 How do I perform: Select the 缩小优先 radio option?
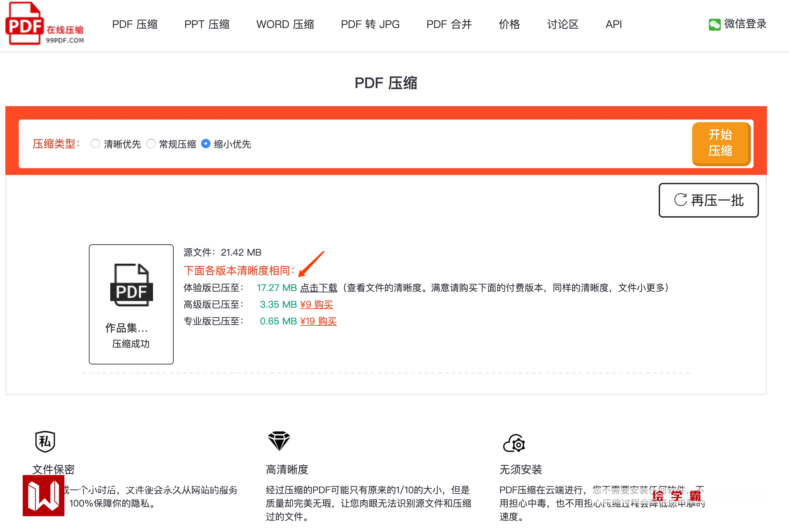[x=206, y=144]
